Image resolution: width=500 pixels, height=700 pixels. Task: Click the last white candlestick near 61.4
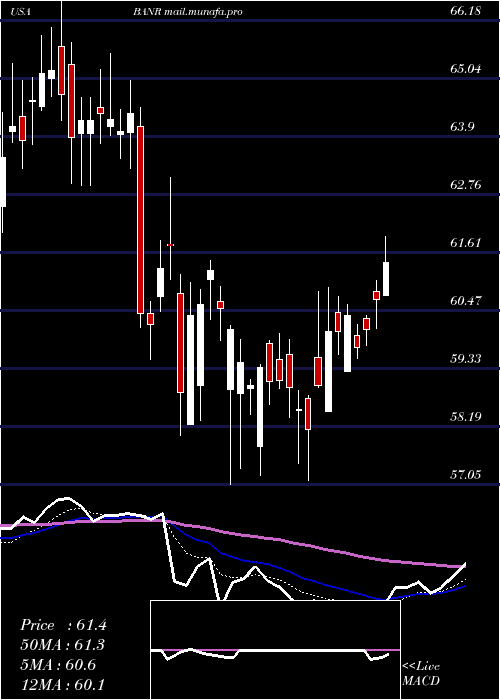[386, 279]
